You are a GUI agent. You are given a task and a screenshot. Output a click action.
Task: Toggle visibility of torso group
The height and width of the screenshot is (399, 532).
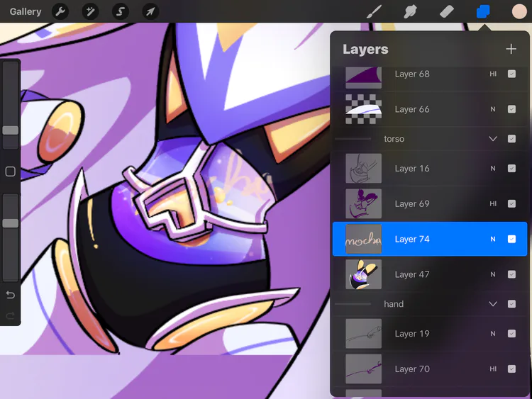click(511, 139)
